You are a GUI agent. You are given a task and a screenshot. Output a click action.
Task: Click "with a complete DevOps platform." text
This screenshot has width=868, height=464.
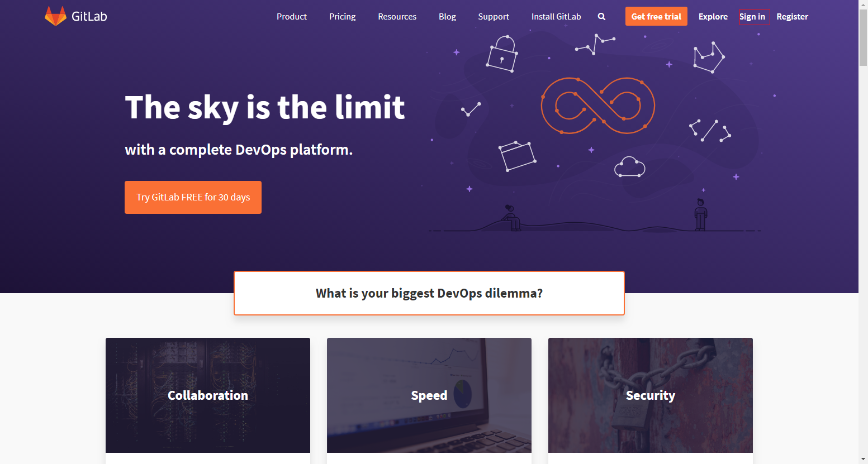pyautogui.click(x=239, y=150)
